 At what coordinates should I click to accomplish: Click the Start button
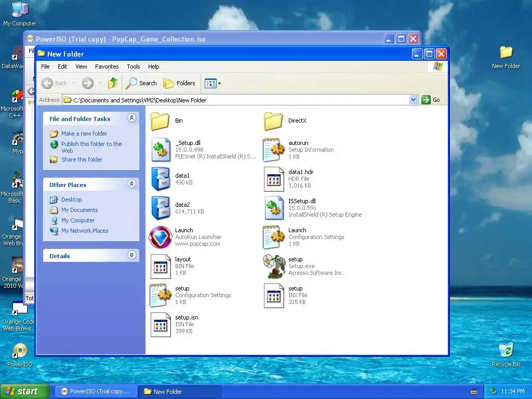24,392
